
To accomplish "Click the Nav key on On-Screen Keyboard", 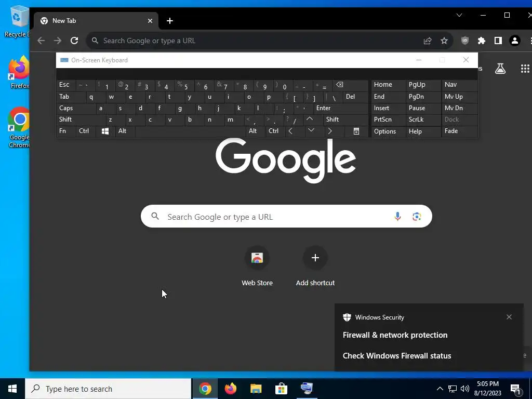I will click(x=459, y=85).
